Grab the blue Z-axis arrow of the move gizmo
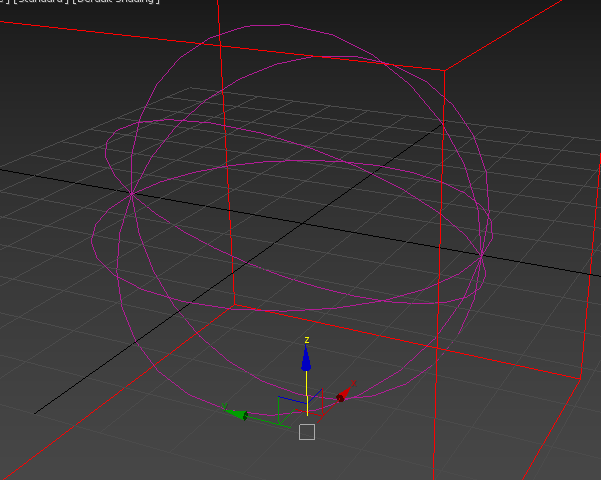 306,358
